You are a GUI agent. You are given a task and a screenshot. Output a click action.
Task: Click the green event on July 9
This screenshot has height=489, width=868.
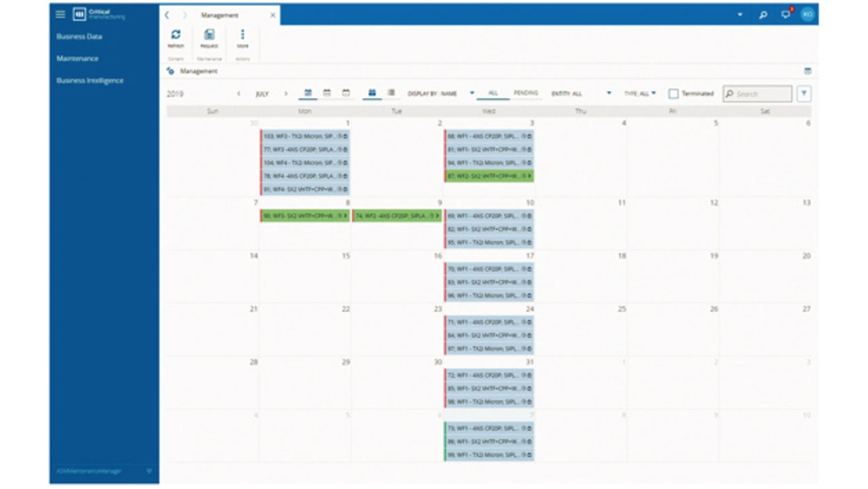point(397,216)
